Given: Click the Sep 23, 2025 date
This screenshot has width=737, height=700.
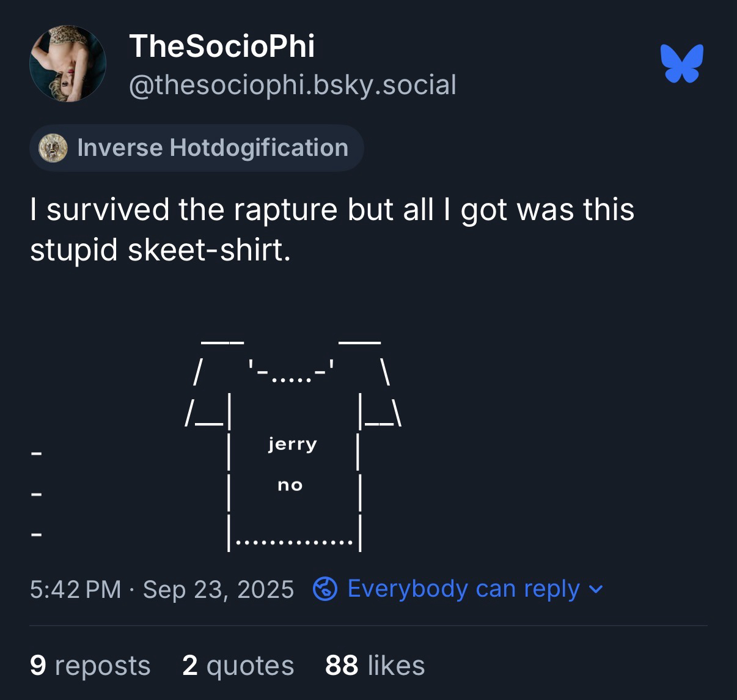Looking at the screenshot, I should pos(218,589).
